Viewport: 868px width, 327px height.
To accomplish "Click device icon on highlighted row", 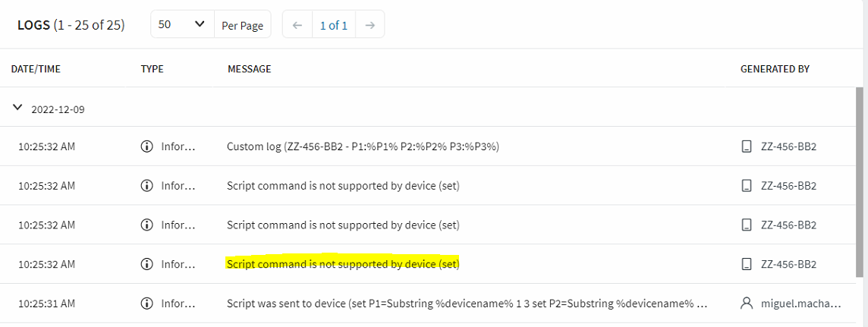I will tap(747, 264).
